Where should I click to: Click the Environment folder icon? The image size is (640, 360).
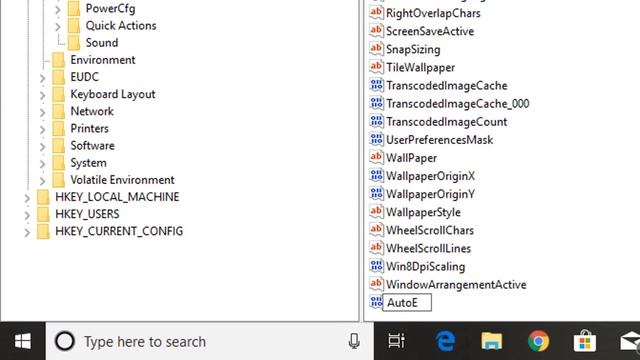[58, 60]
